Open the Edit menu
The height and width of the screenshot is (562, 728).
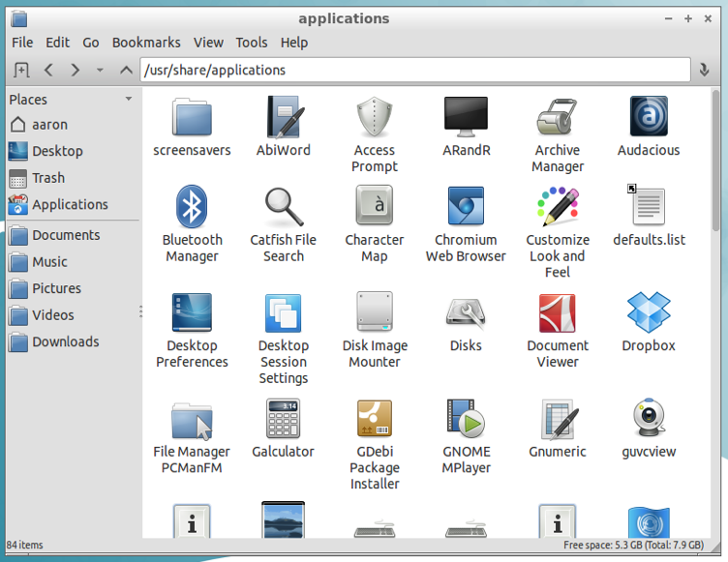click(57, 43)
